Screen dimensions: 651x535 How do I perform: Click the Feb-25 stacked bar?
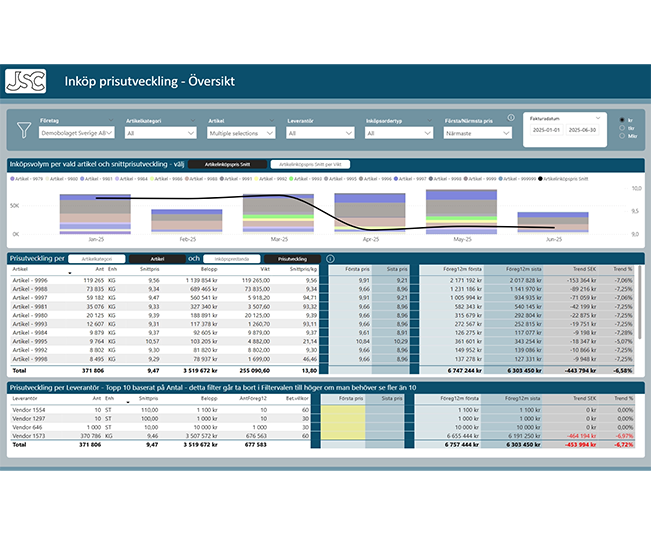187,221
